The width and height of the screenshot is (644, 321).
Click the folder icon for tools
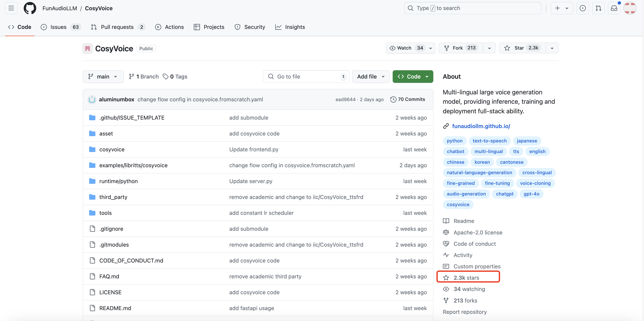92,213
